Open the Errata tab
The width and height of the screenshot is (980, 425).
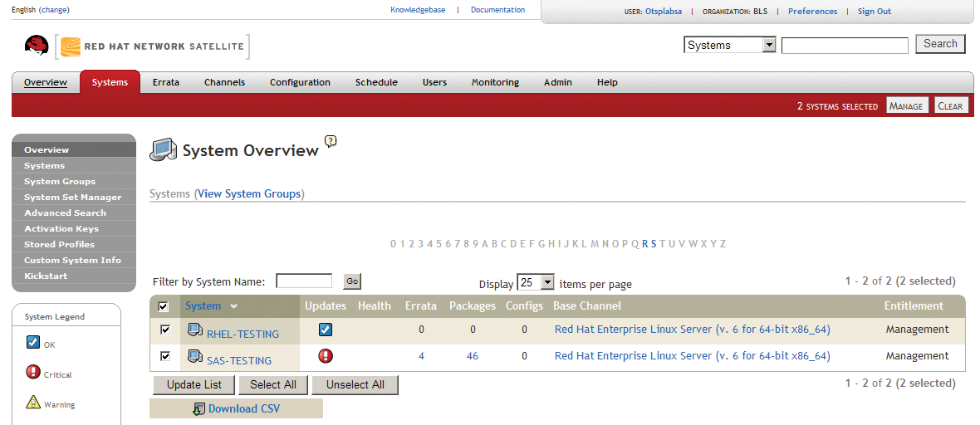click(x=165, y=82)
